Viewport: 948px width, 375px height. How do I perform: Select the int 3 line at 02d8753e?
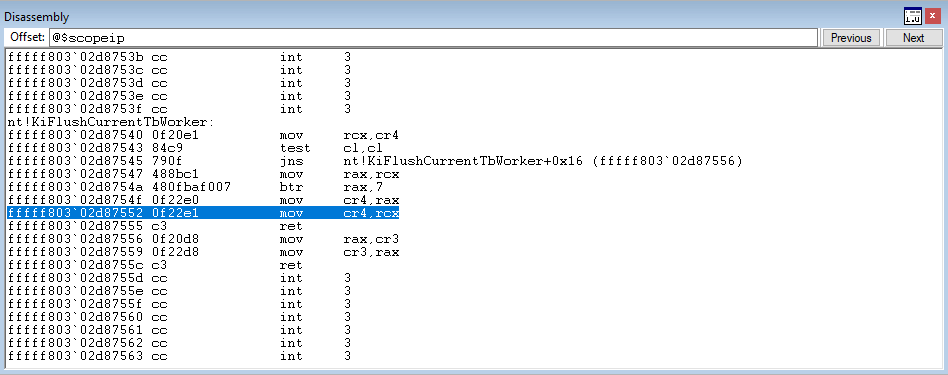click(179, 96)
